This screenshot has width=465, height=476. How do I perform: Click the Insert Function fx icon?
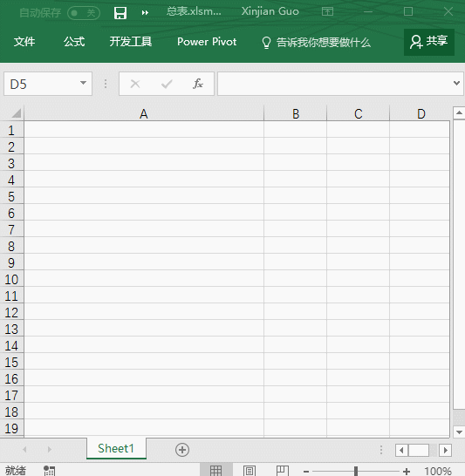(x=198, y=84)
